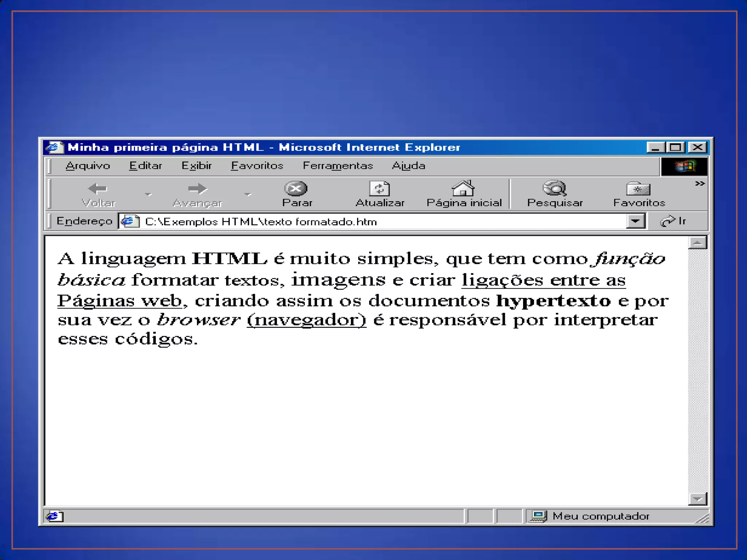Open the Ajuda menu
This screenshot has width=747, height=560.
(408, 166)
